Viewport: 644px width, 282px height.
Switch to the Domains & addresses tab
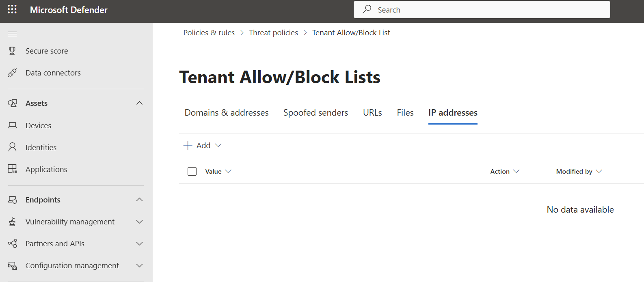[x=227, y=112]
